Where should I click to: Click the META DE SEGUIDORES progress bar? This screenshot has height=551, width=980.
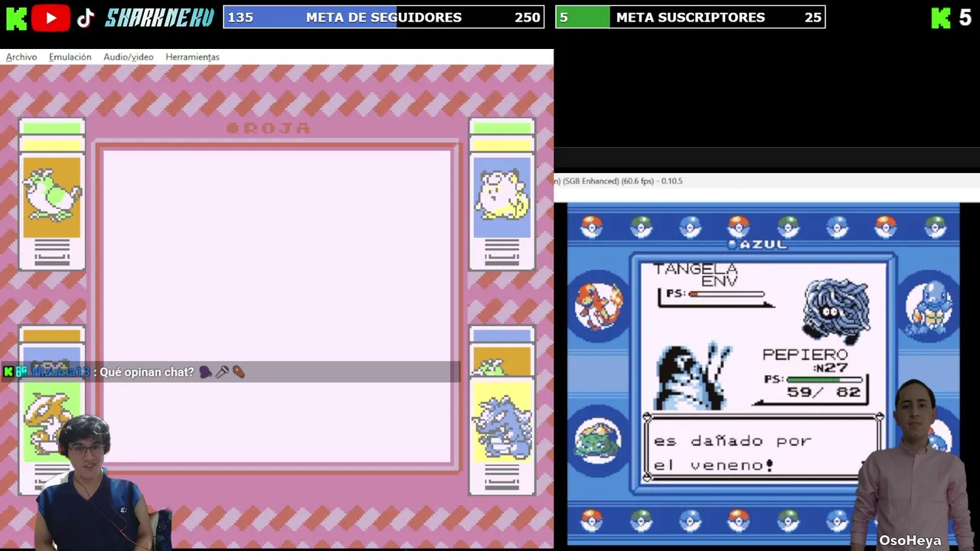[384, 17]
